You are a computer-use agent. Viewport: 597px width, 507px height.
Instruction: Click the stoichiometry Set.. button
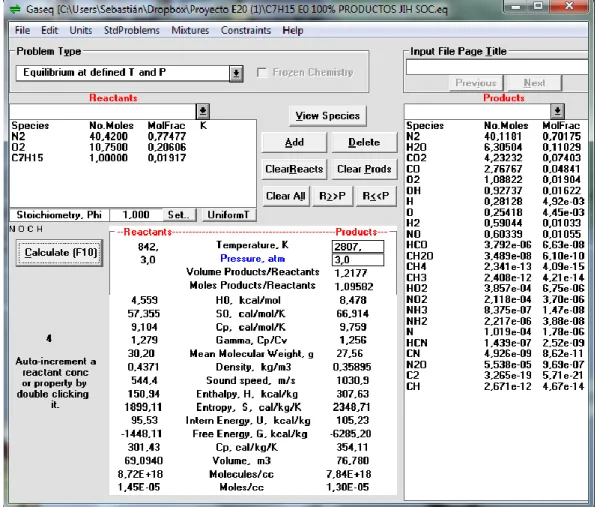179,215
